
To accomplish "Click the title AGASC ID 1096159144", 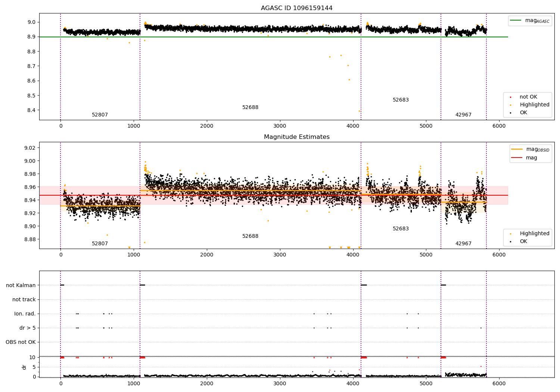I will [x=296, y=8].
